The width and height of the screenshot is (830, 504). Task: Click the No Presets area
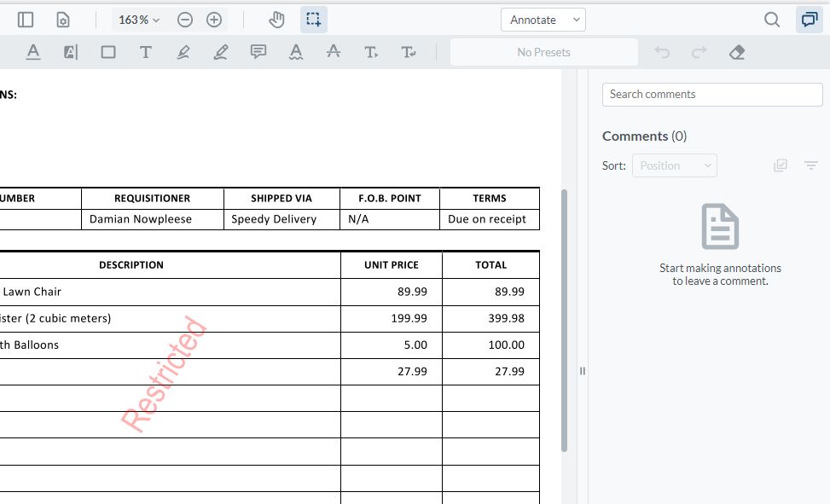[543, 52]
